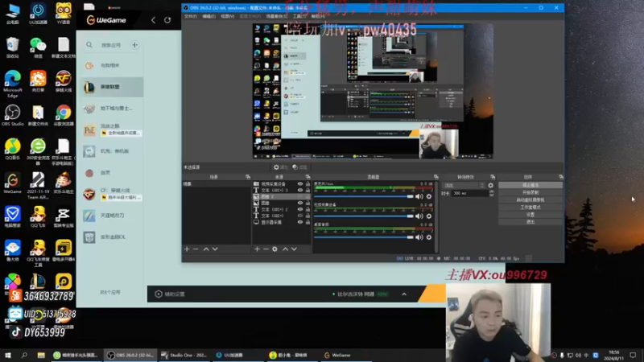This screenshot has height=362, width=644.
Task: Open OBS 工具 menu
Action: click(x=298, y=16)
